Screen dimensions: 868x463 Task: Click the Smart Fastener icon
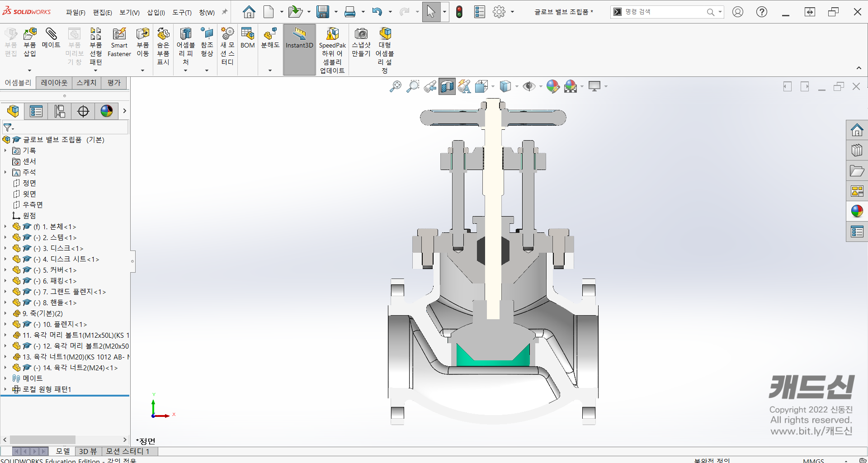tap(119, 34)
